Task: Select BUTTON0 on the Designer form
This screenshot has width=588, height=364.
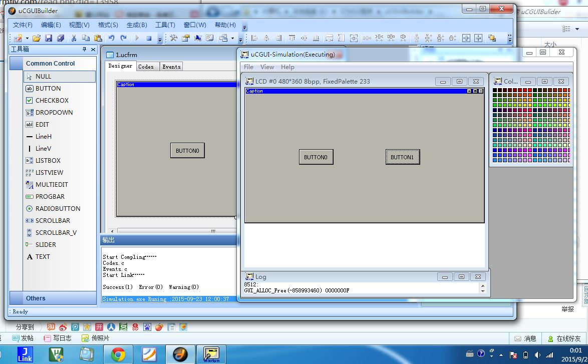Action: coord(187,151)
